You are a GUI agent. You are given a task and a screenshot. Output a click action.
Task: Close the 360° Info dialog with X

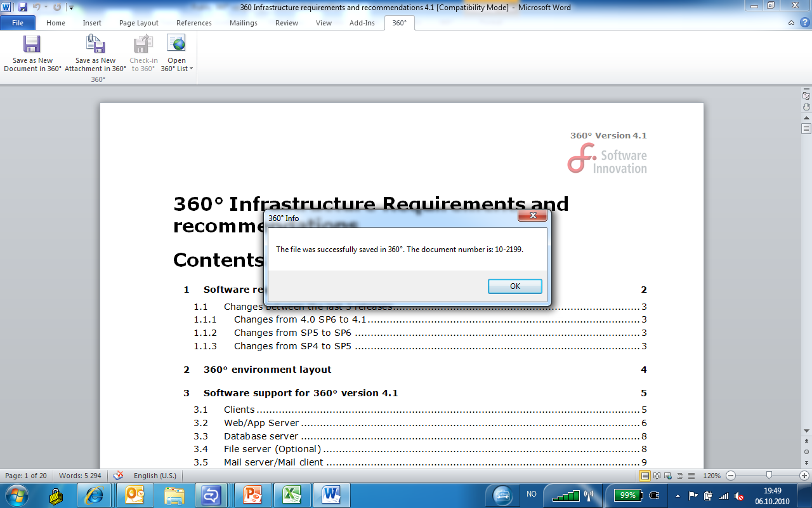point(532,217)
